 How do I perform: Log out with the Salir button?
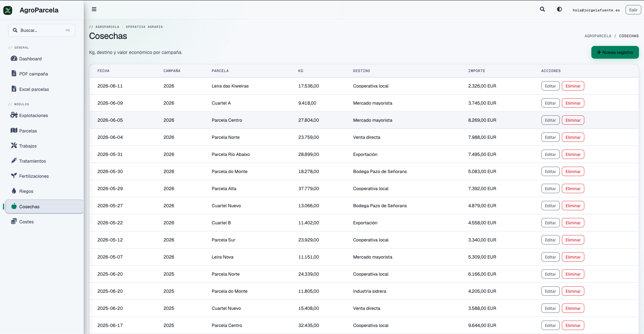coord(633,10)
